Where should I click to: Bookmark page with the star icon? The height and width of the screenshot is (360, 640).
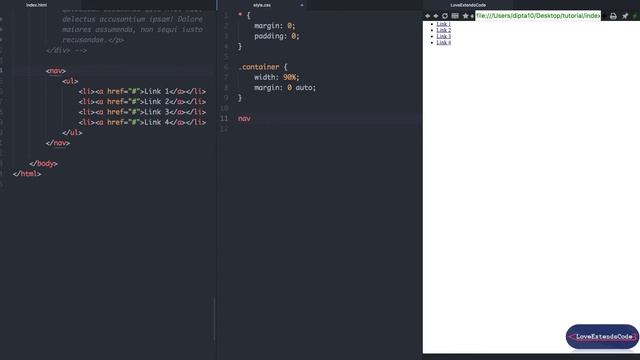point(465,16)
